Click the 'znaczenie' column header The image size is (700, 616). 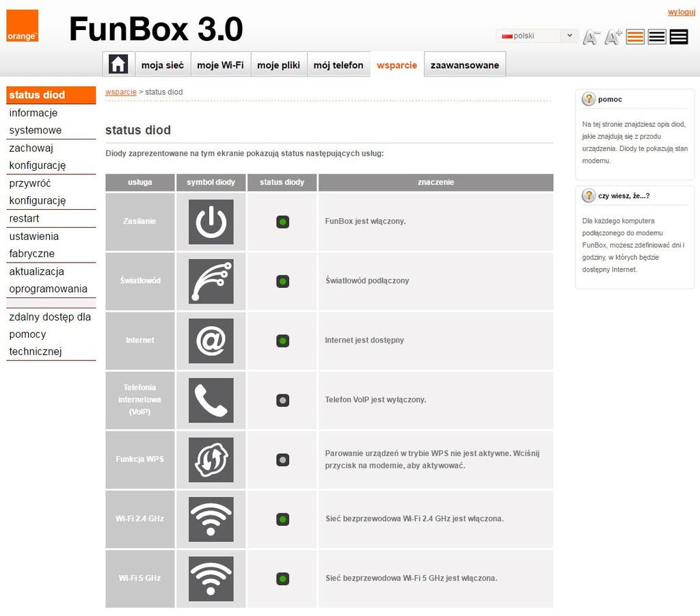(435, 182)
